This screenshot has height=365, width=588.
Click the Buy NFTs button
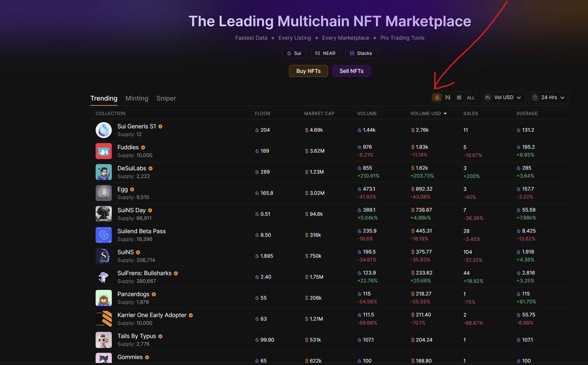308,71
